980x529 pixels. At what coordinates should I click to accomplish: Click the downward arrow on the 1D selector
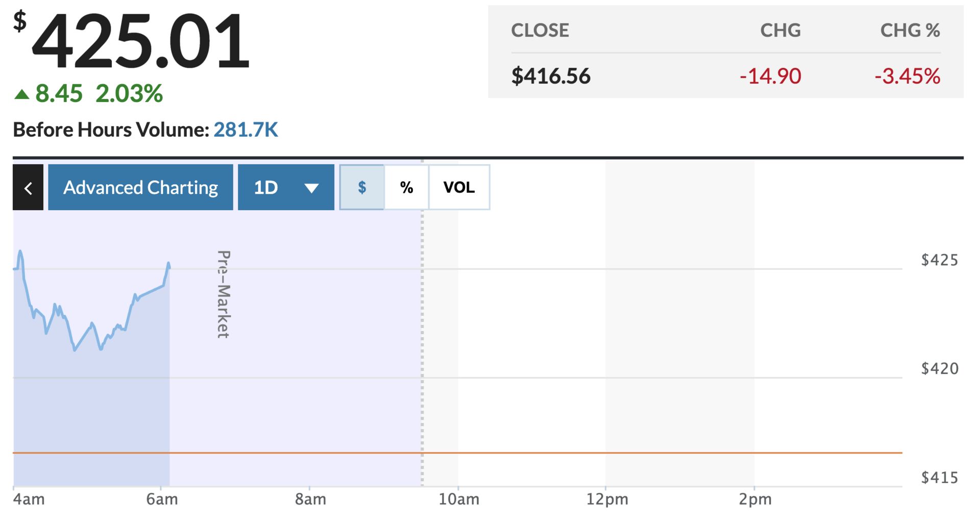311,188
